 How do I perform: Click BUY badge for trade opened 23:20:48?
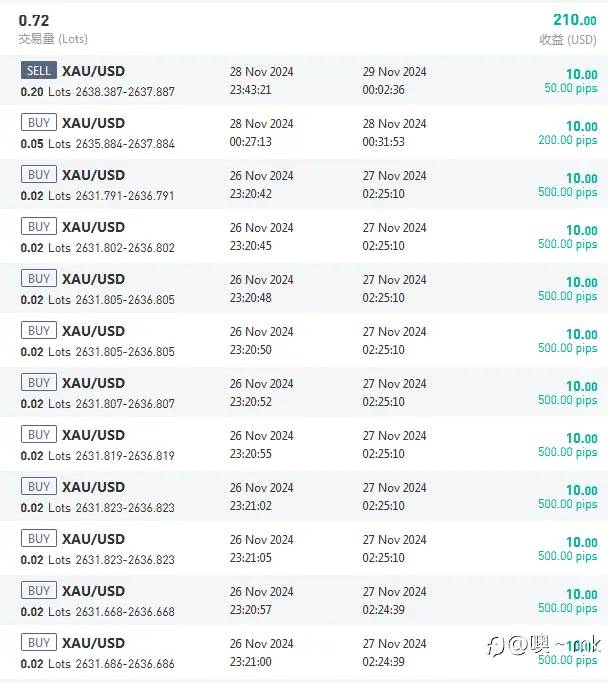(39, 278)
